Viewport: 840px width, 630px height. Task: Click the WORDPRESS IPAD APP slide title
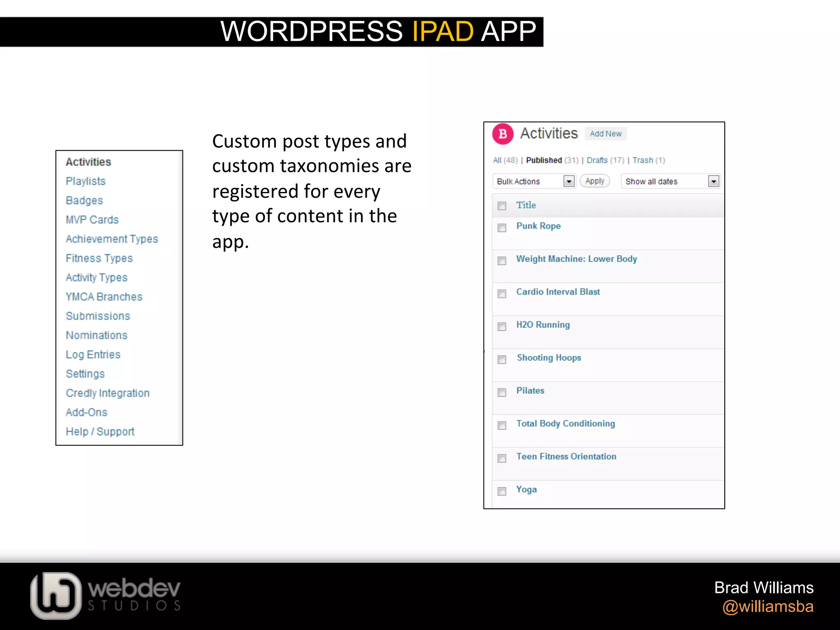pos(378,31)
